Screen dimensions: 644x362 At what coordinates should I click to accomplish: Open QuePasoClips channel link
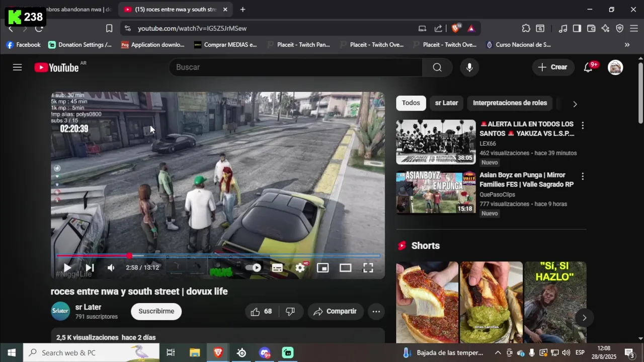[498, 195]
